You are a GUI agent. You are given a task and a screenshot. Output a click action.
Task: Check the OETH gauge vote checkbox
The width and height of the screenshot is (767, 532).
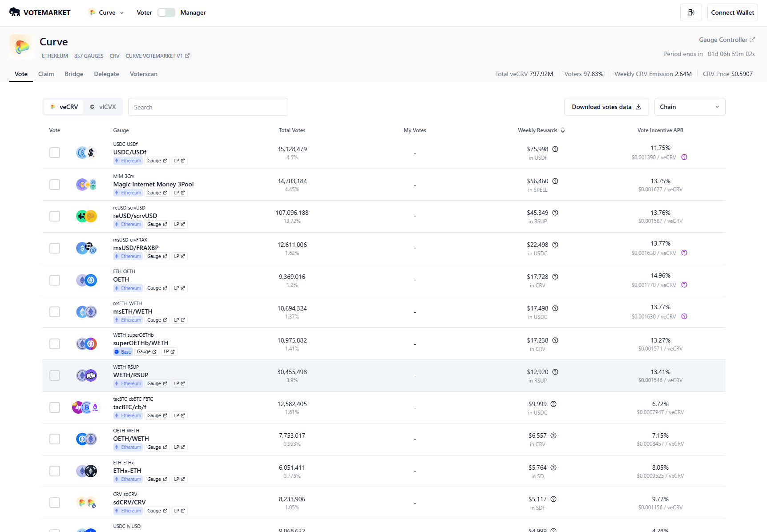[55, 280]
